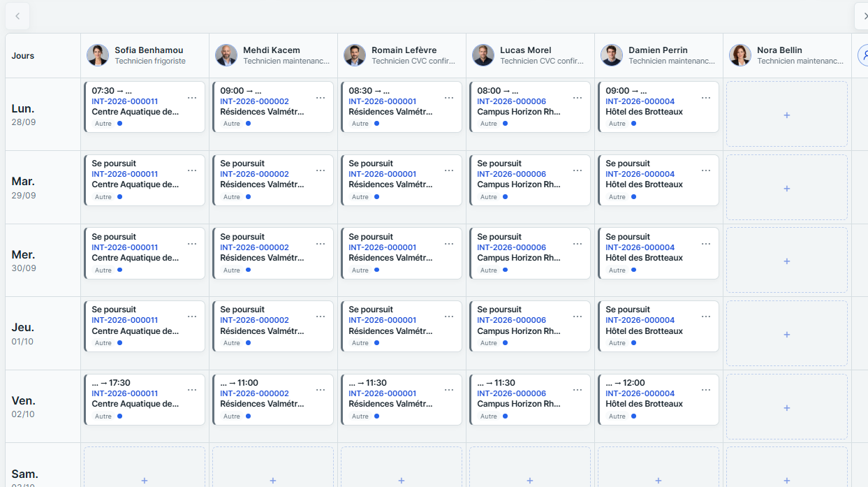Click Lucas Morel's profile photo
868x487 pixels.
(483, 55)
